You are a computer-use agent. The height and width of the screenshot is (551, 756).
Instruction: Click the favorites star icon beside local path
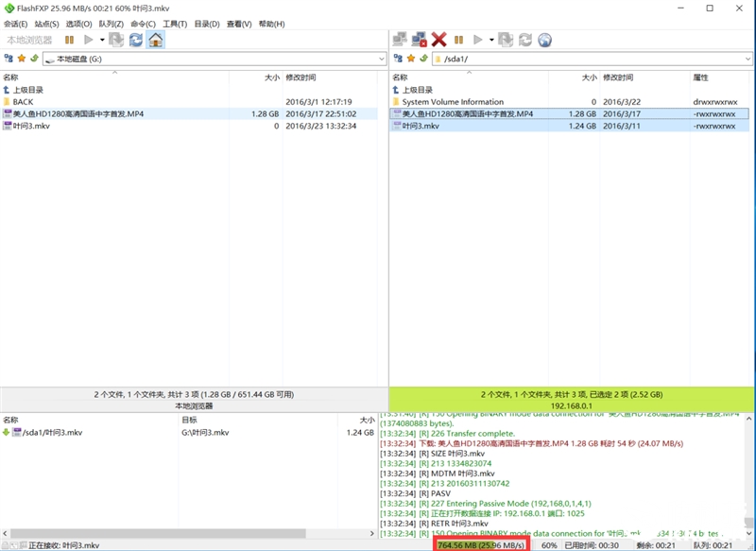coord(22,58)
